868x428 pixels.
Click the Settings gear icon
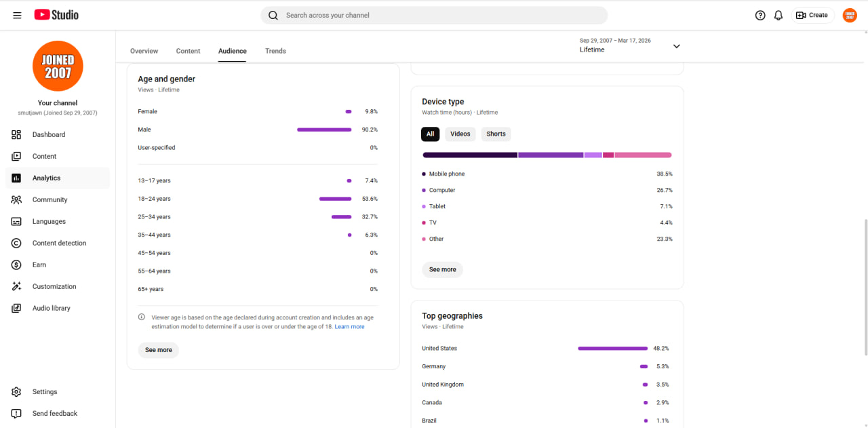pyautogui.click(x=16, y=391)
